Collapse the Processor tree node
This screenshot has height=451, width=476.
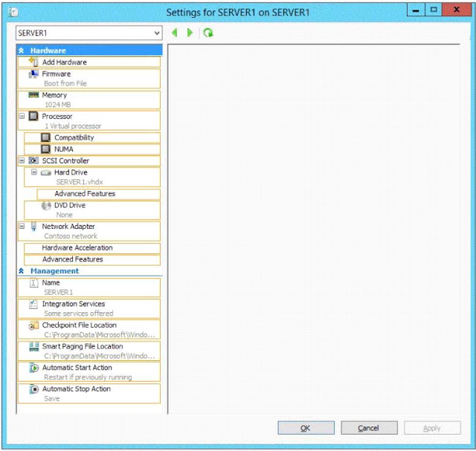22,116
